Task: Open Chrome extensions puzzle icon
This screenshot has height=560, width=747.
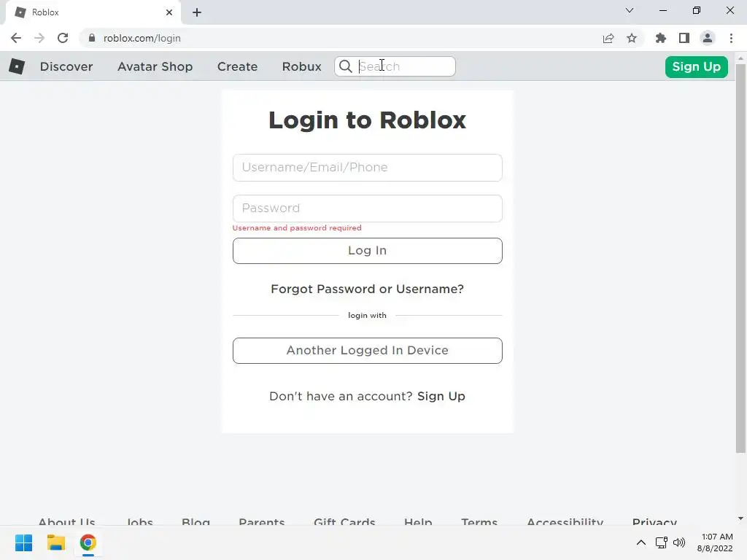Action: click(x=661, y=38)
